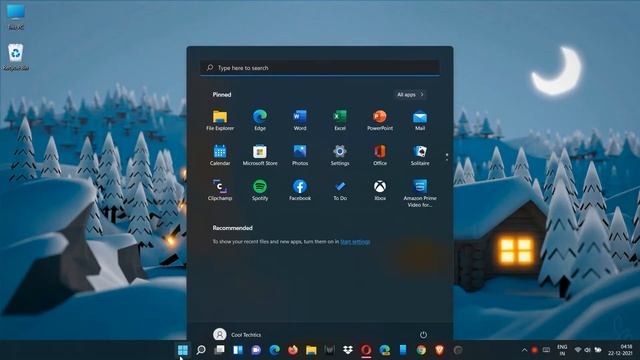Open Brave browser on taskbar

coord(440,350)
